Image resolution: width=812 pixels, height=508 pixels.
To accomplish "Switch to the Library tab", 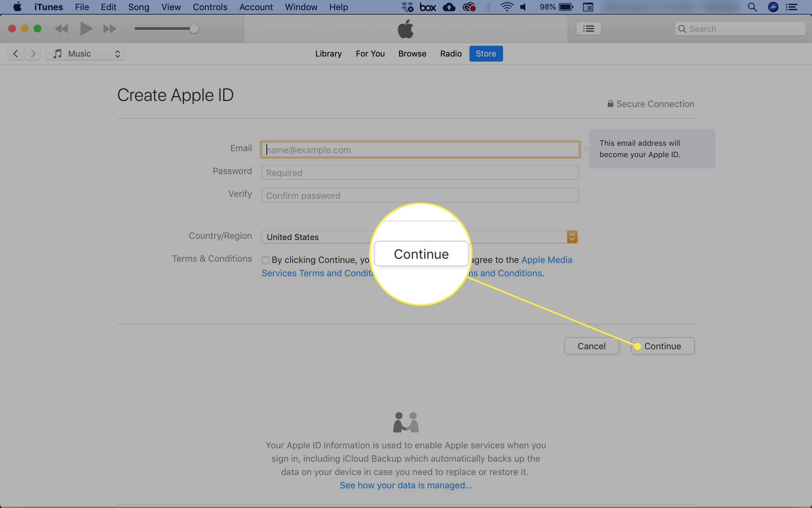I will click(x=328, y=54).
